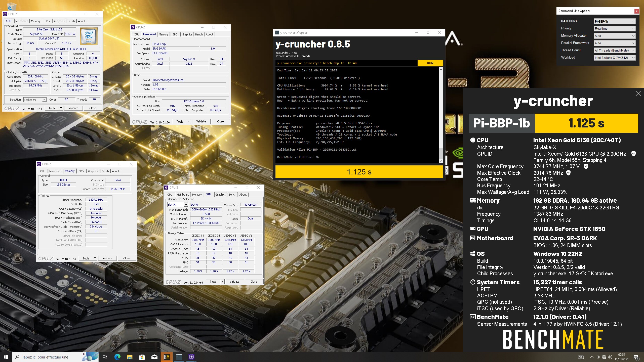Switch to Mainboard tab in the CPU-Z SPD window
This screenshot has height=362, width=644.
pyautogui.click(x=183, y=195)
